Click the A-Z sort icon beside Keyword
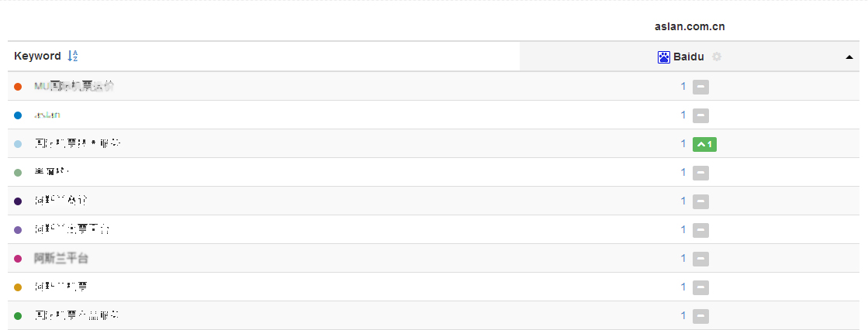The height and width of the screenshot is (330, 868). [73, 56]
